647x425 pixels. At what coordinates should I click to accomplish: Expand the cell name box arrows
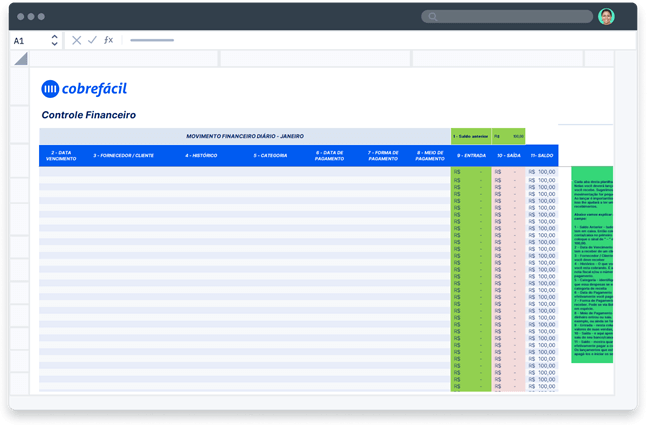(54, 40)
